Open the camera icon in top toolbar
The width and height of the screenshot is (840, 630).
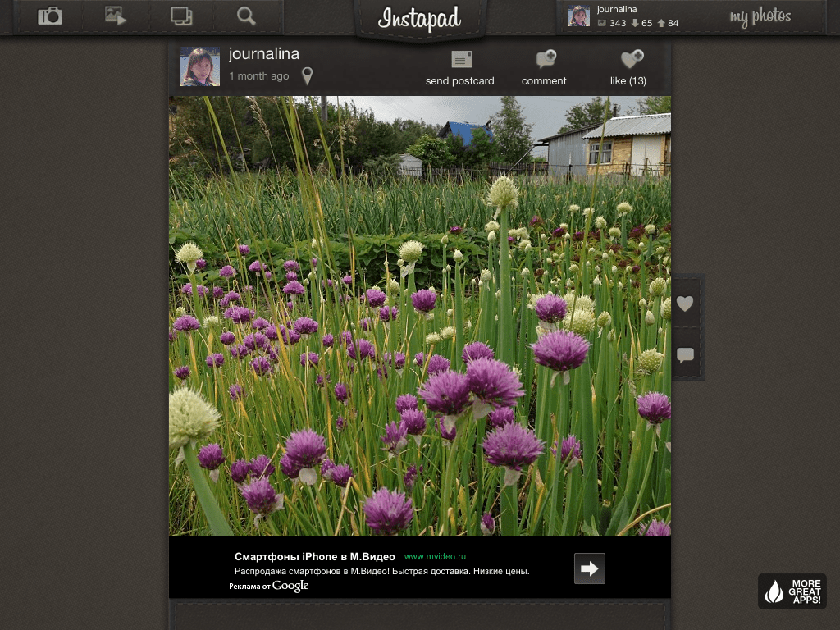tap(50, 16)
